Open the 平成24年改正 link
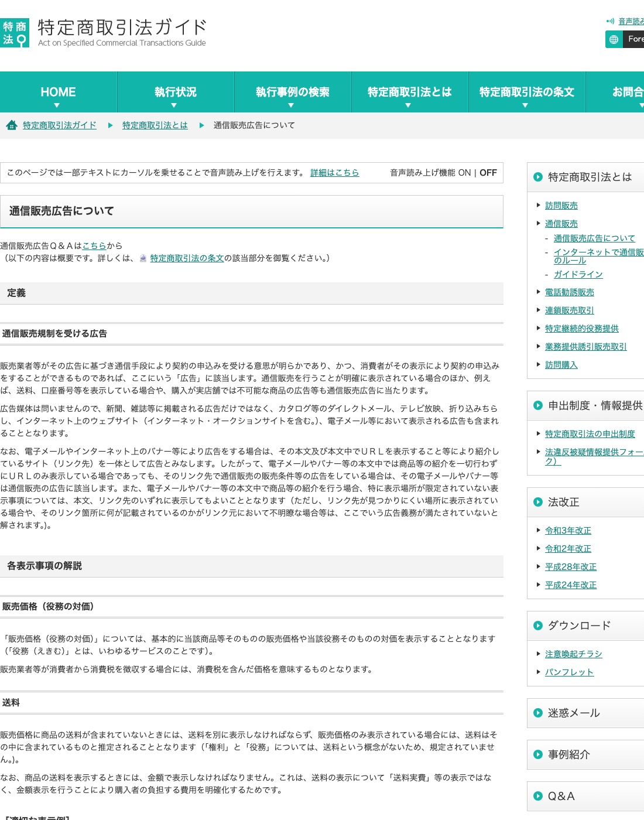 tap(571, 585)
